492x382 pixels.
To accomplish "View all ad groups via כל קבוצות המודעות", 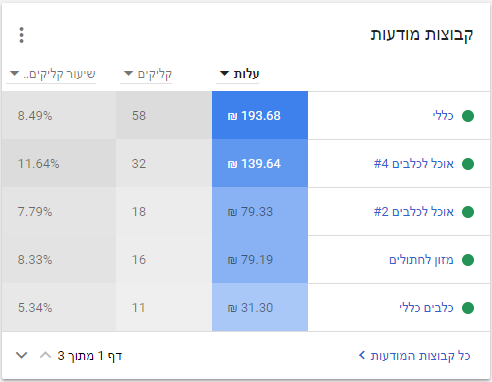I will [414, 356].
